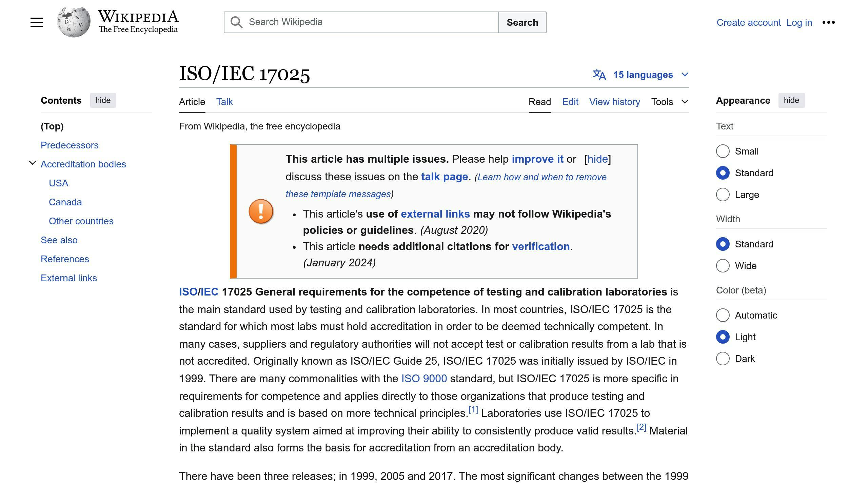Open Learn how to remove template messages link
Screen dimensions: 868x488
pyautogui.click(x=446, y=185)
